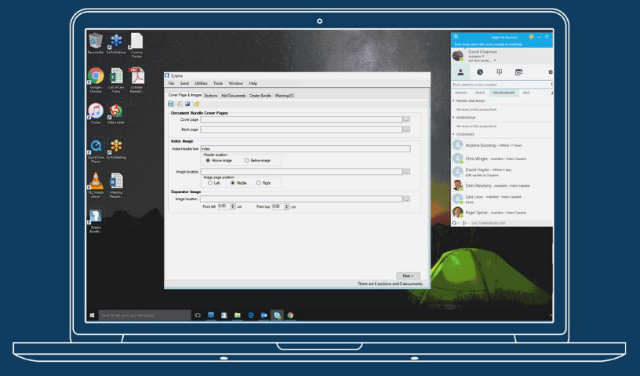Select the Below image header position
This screenshot has width=640, height=376.
[247, 160]
